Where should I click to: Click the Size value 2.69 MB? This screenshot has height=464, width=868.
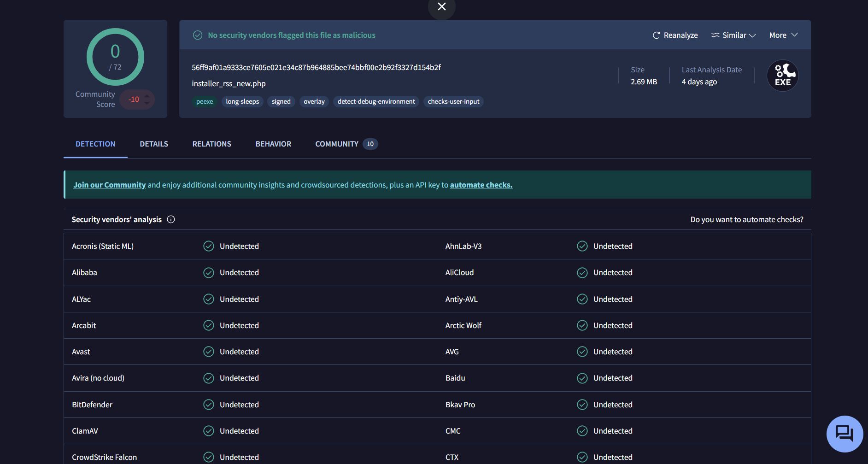[644, 82]
